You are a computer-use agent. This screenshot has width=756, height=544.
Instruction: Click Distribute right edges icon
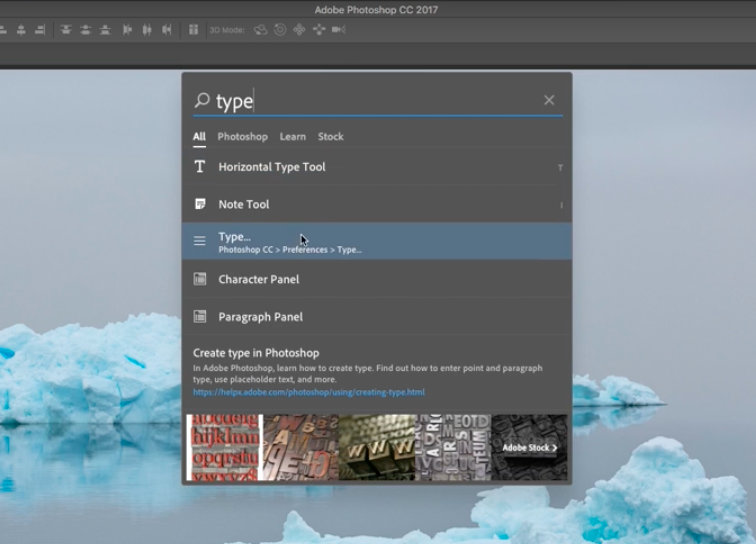(167, 30)
